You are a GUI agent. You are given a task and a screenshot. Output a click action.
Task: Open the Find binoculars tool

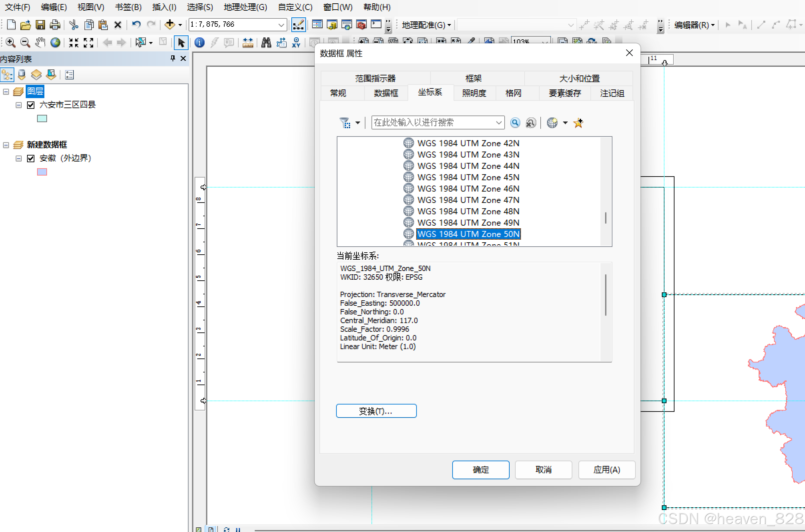pos(266,42)
